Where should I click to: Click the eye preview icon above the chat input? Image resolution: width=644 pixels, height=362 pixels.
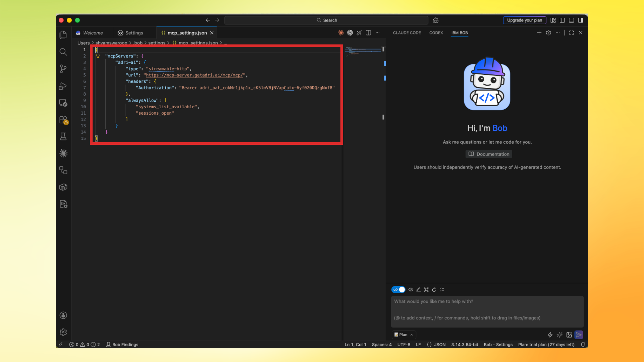(x=411, y=289)
